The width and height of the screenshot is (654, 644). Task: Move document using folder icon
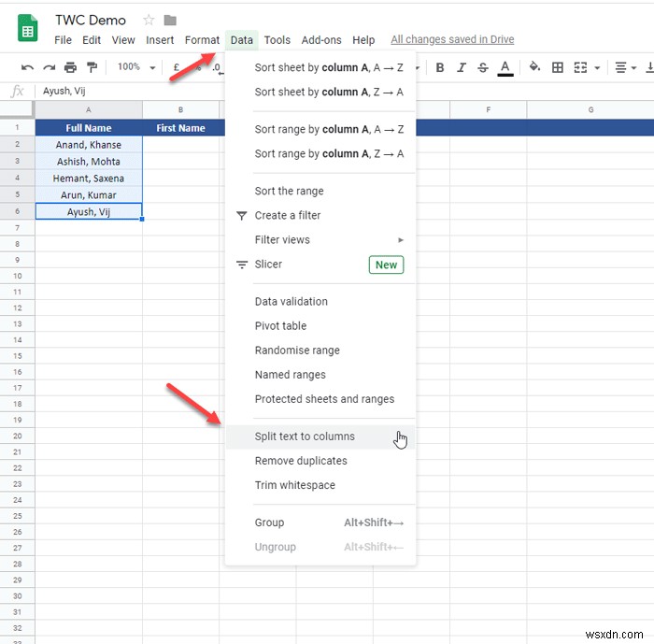pyautogui.click(x=170, y=20)
